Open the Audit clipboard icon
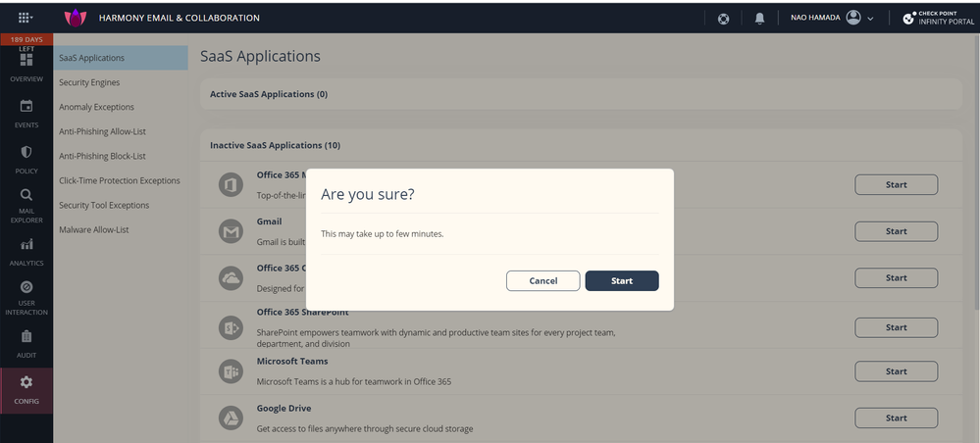980x443 pixels. 26,336
